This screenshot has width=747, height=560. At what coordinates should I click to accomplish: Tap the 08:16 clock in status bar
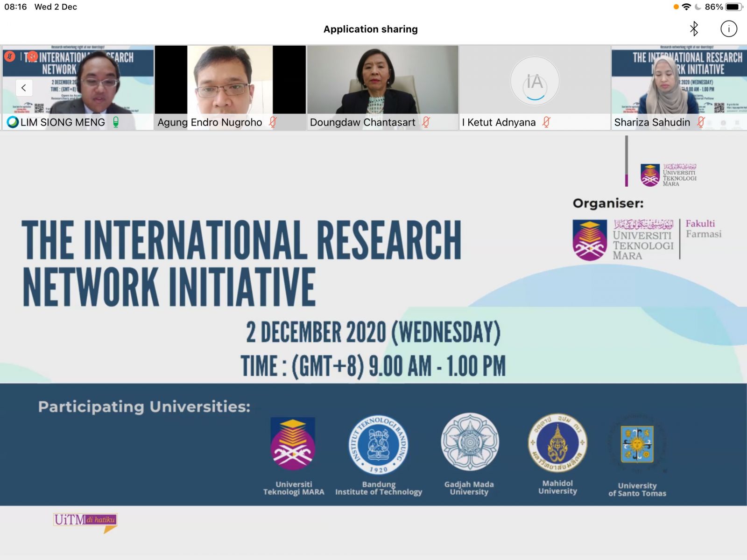[15, 7]
